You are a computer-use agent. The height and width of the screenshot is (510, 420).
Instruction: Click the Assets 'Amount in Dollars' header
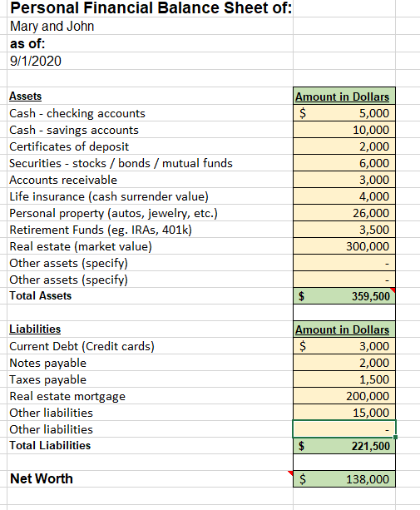344,96
